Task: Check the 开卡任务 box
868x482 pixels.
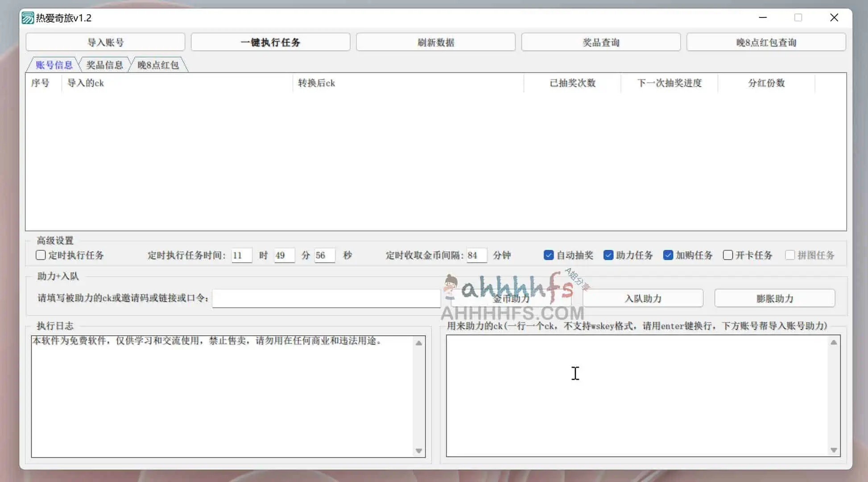Action: coord(727,255)
